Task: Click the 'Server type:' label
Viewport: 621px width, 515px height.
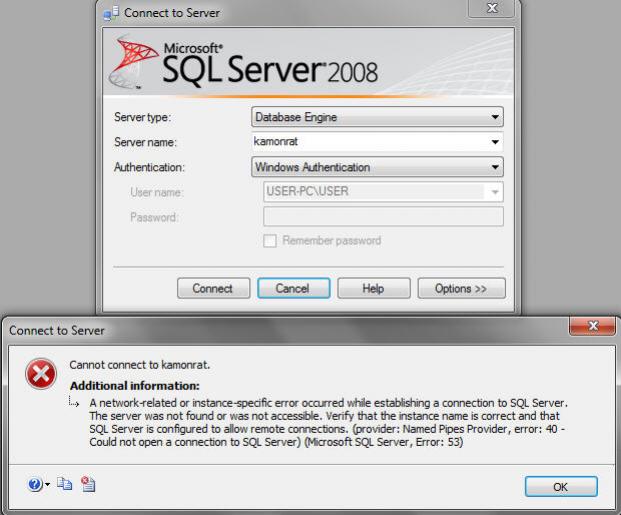Action: [143, 117]
